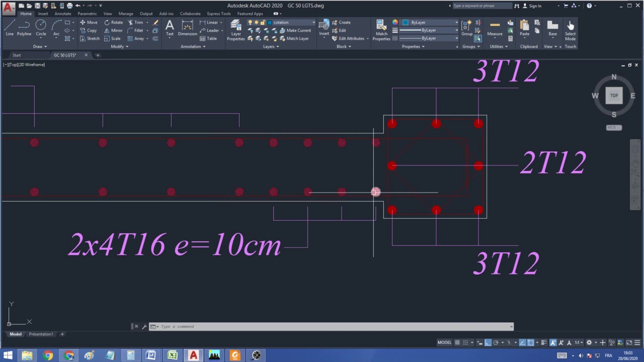This screenshot has height=362, width=644.
Task: Toggle drawing grid display in status bar
Action: [457, 342]
